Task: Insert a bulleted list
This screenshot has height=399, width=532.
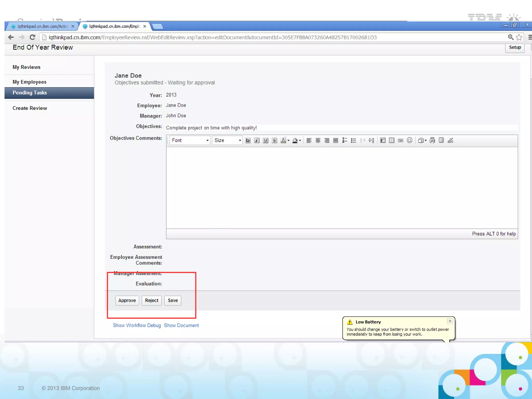Action: [x=353, y=140]
